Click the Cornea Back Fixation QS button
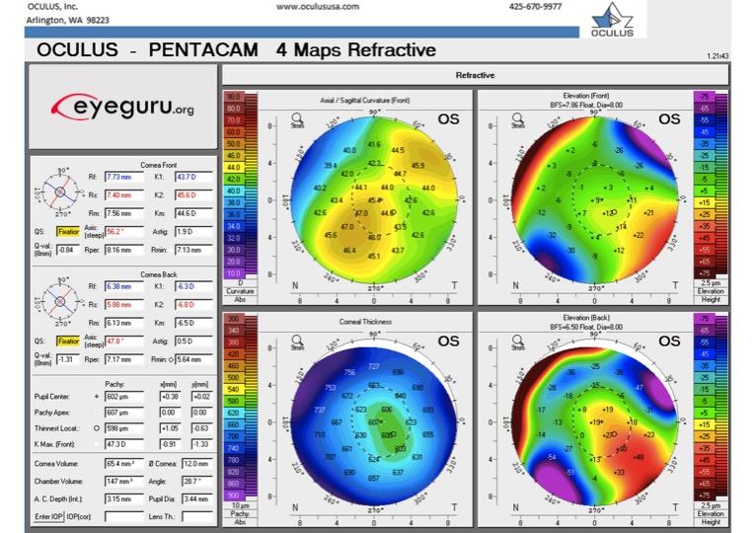This screenshot has height=533, width=756. pos(68,342)
